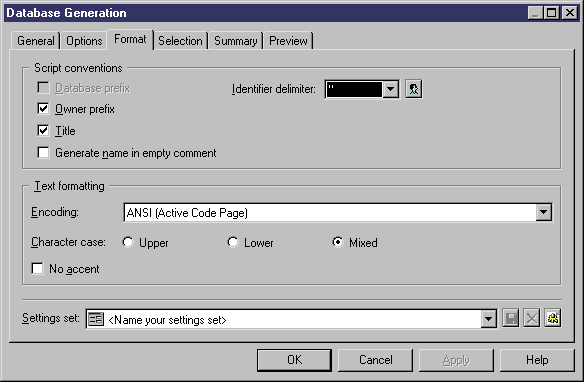Toggle the Owner prefix checkbox
The height and width of the screenshot is (382, 584).
coord(43,109)
